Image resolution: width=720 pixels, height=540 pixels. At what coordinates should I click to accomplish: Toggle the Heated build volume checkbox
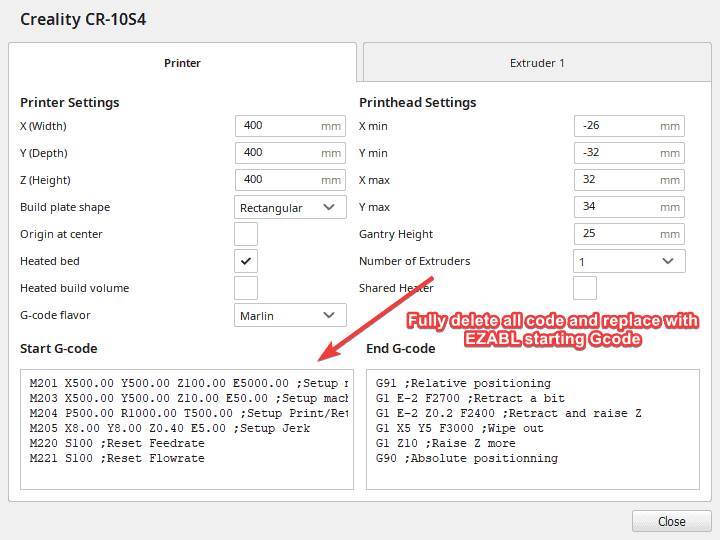pyautogui.click(x=246, y=288)
